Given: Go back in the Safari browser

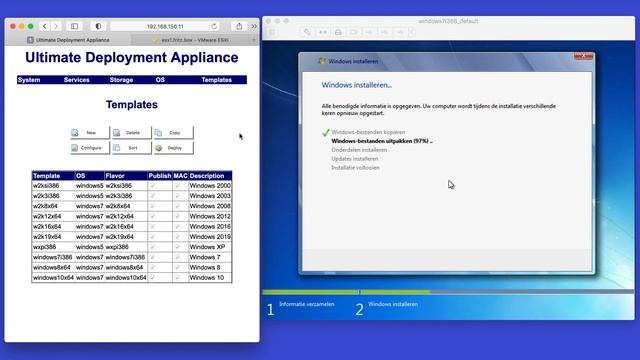Looking at the screenshot, I should [45, 26].
